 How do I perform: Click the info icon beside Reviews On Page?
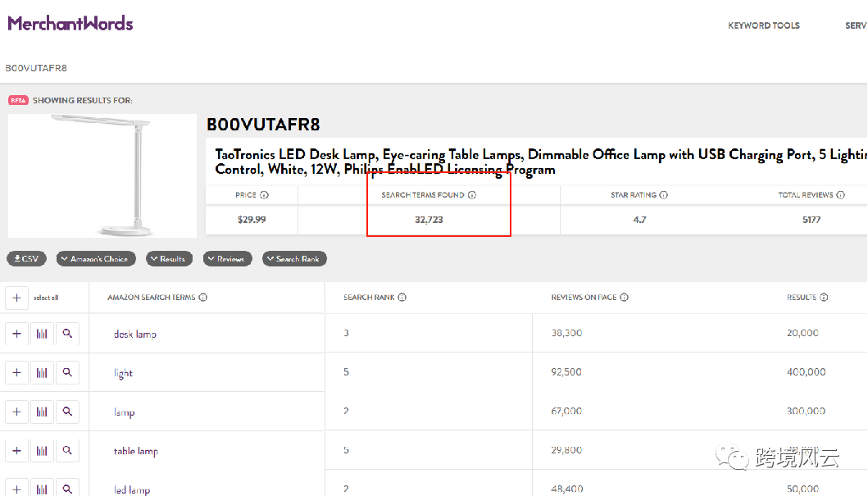tap(624, 298)
